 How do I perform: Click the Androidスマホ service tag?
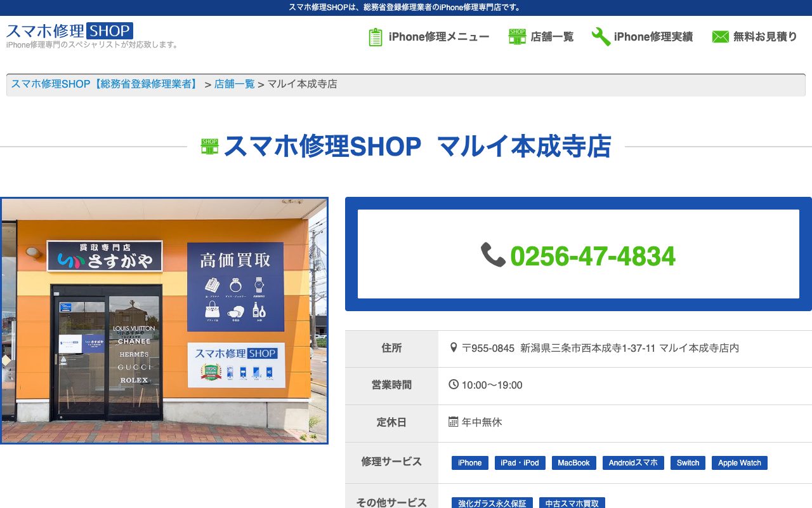[x=633, y=463]
